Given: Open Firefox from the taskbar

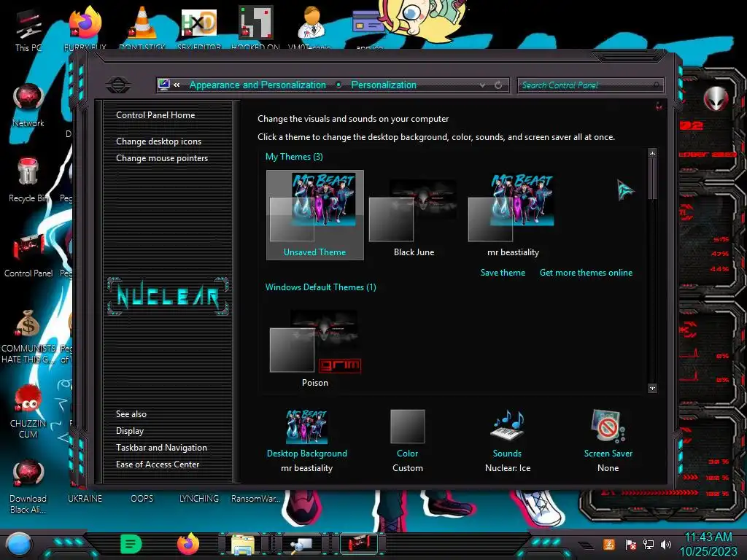Looking at the screenshot, I should click(x=188, y=544).
